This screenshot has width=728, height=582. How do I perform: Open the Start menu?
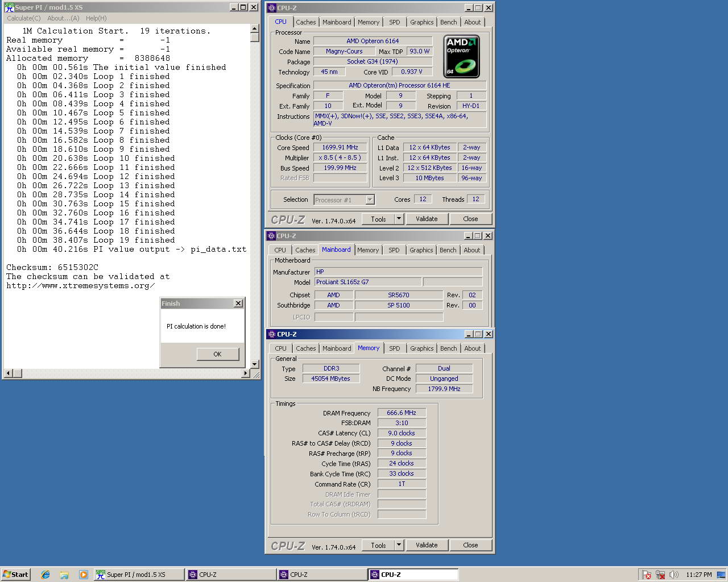[x=15, y=575]
